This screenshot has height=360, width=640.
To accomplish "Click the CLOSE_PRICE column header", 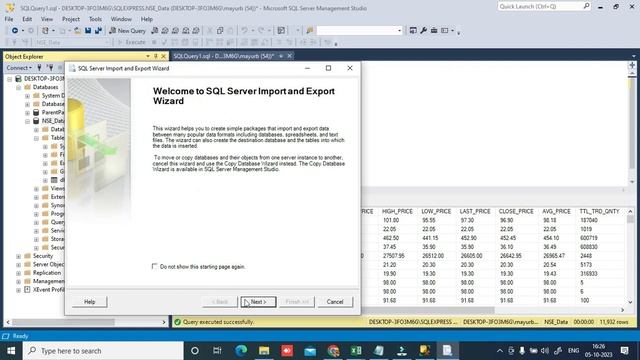I will 516,211.
